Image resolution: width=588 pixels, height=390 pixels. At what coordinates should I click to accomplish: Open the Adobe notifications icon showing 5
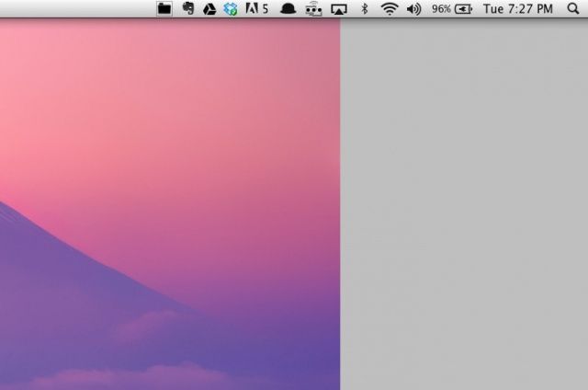(x=257, y=8)
